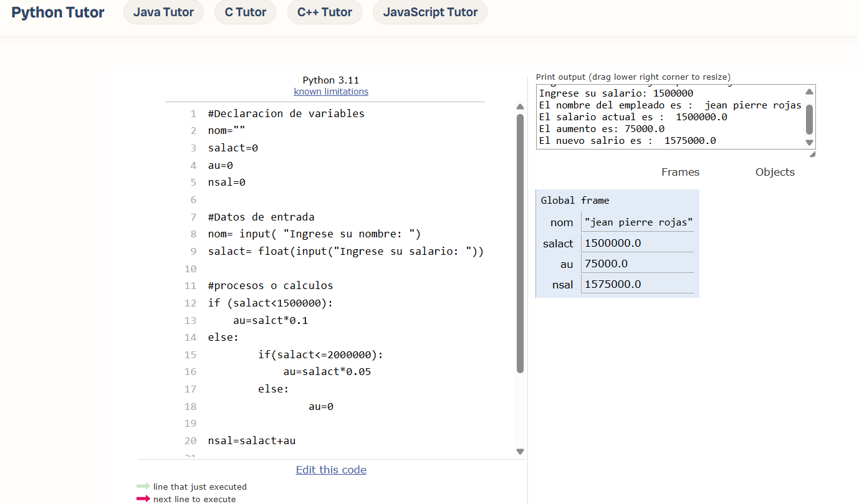Open the Python Tutor home logo

point(58,12)
